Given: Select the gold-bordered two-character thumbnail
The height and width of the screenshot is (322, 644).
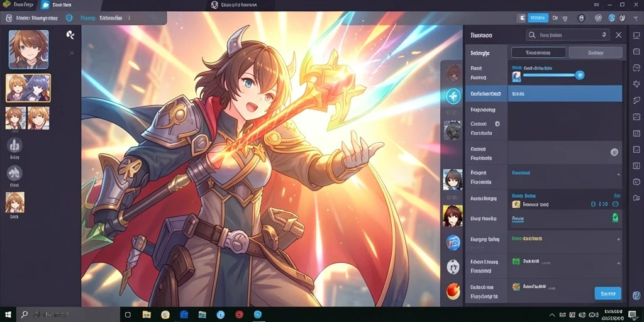Looking at the screenshot, I should (x=28, y=88).
